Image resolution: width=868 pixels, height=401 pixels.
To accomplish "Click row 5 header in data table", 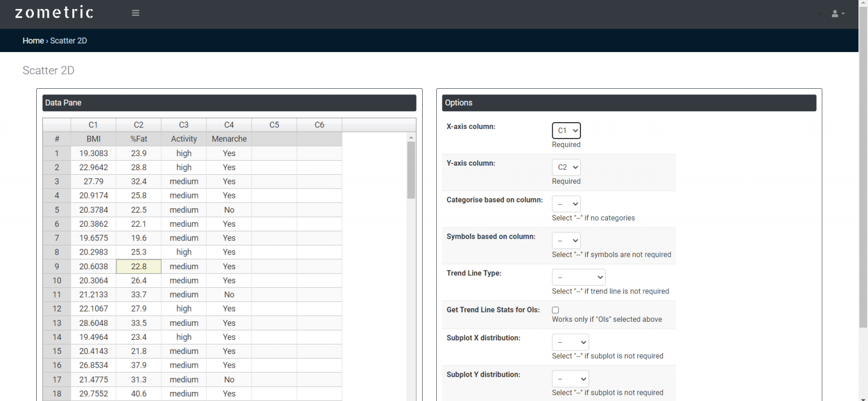I will (x=57, y=210).
